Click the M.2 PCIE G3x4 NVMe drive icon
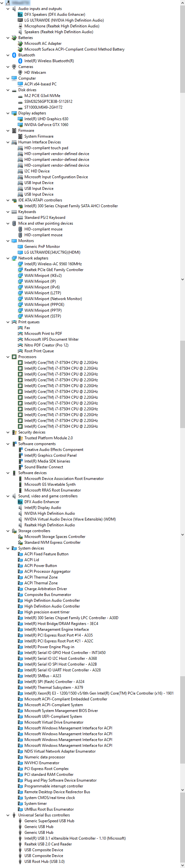Image resolution: width=185 pixels, height=868 pixels. click(x=20, y=96)
